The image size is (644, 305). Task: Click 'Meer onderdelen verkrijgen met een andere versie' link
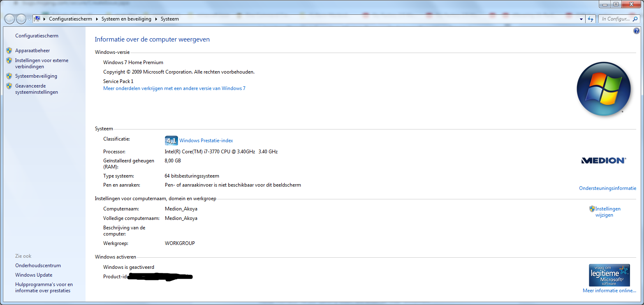pos(174,88)
